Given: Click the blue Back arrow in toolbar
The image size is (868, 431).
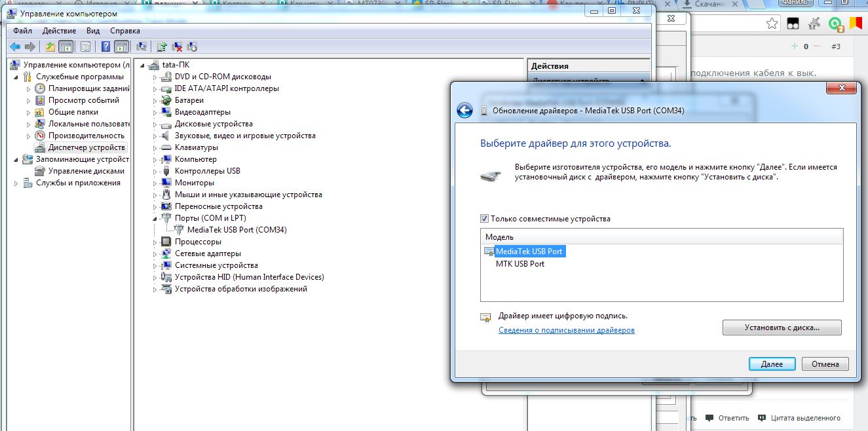Looking at the screenshot, I should [14, 47].
